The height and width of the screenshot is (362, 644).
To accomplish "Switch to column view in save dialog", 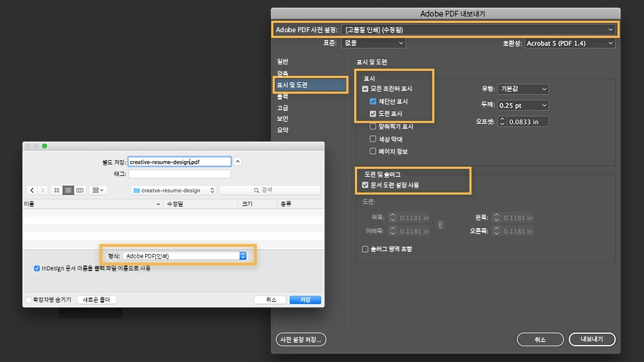I will pyautogui.click(x=79, y=190).
